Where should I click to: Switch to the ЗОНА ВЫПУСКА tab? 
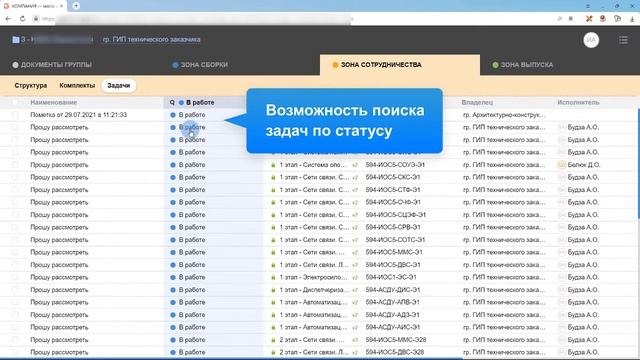point(522,65)
